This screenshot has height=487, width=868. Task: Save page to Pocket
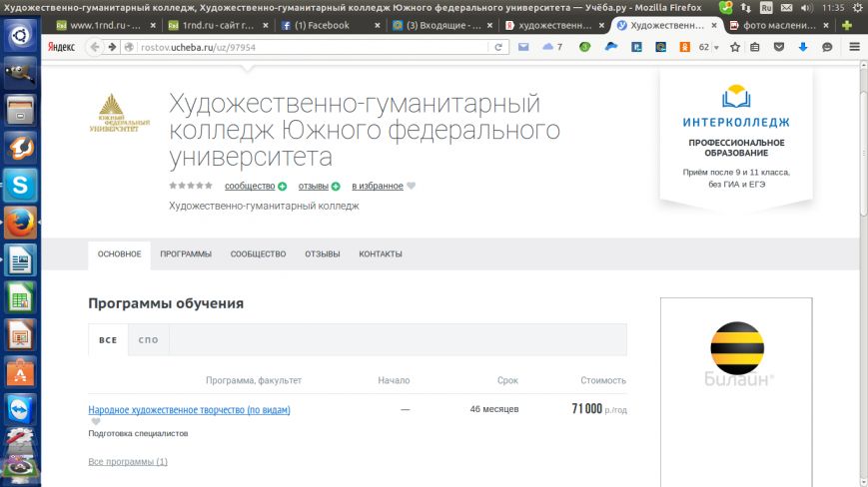coord(779,47)
